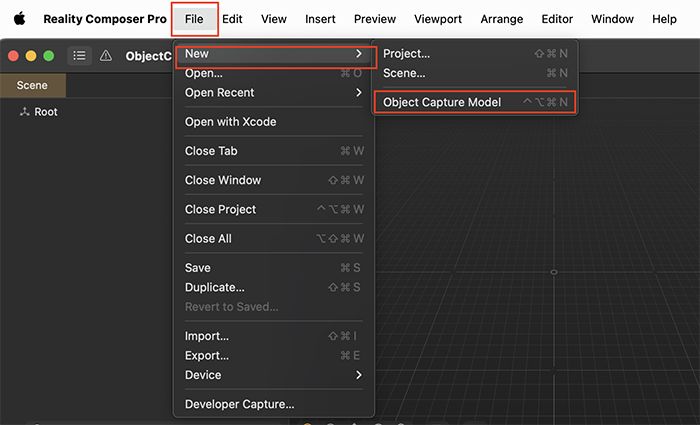700x425 pixels.
Task: Choose Close Window menu item
Action: pyautogui.click(x=274, y=180)
